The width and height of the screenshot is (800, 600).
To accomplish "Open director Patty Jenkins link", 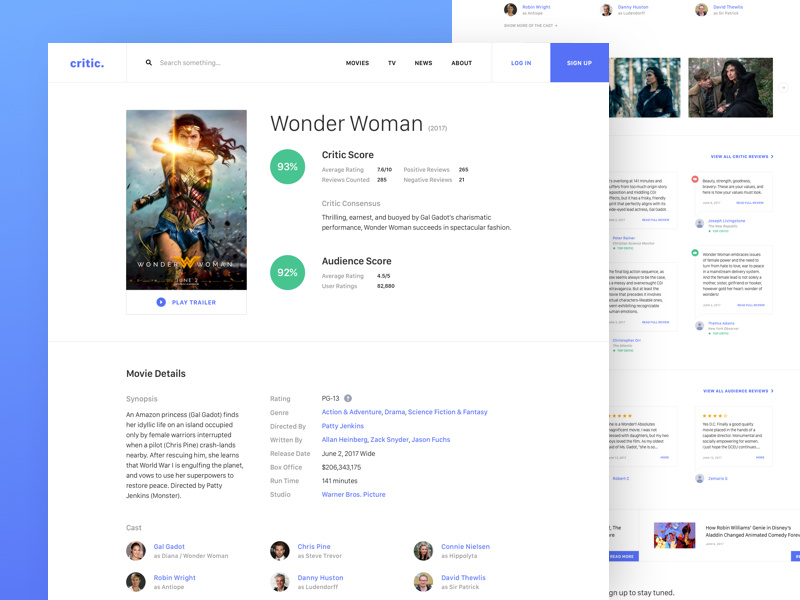I will point(343,426).
